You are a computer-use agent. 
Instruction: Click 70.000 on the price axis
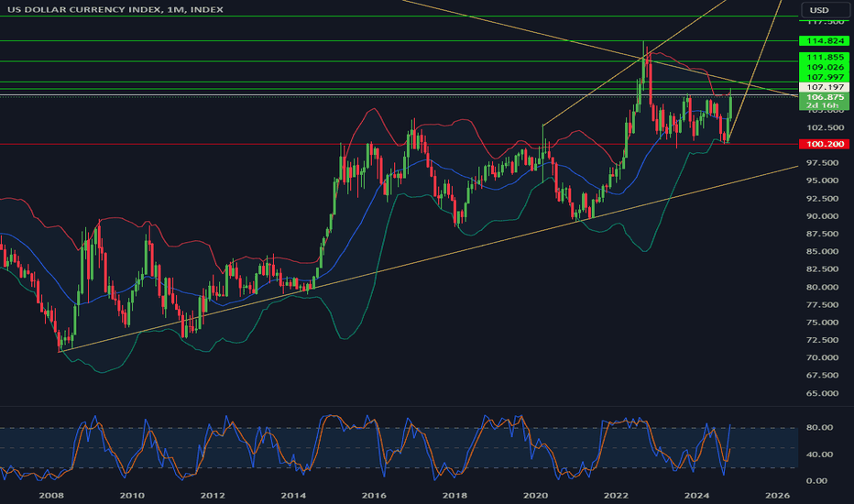pos(825,357)
